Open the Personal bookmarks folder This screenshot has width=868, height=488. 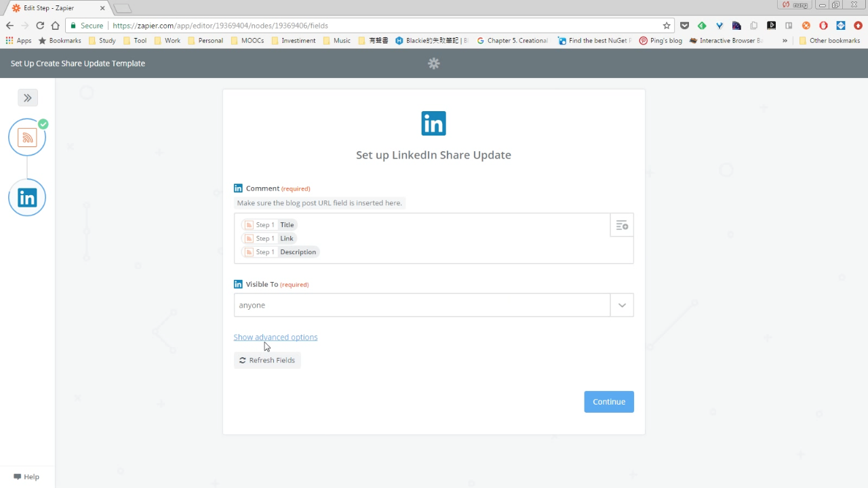(205, 41)
